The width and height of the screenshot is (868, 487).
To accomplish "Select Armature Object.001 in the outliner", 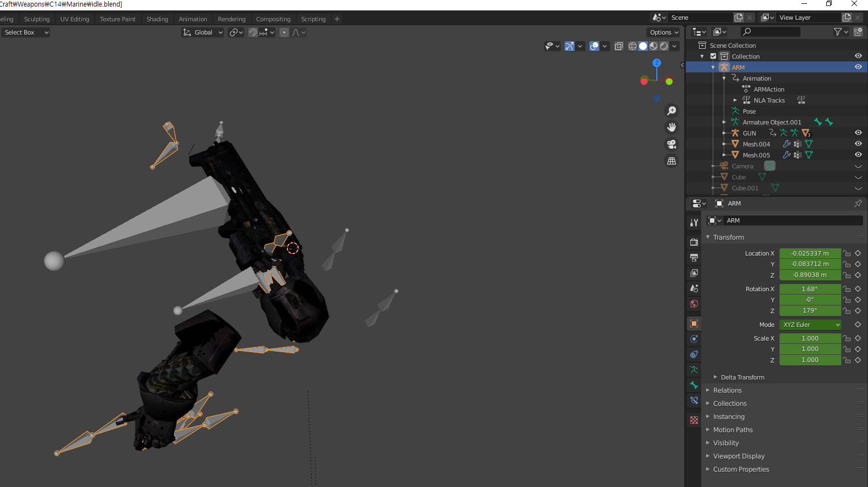I will [x=771, y=122].
